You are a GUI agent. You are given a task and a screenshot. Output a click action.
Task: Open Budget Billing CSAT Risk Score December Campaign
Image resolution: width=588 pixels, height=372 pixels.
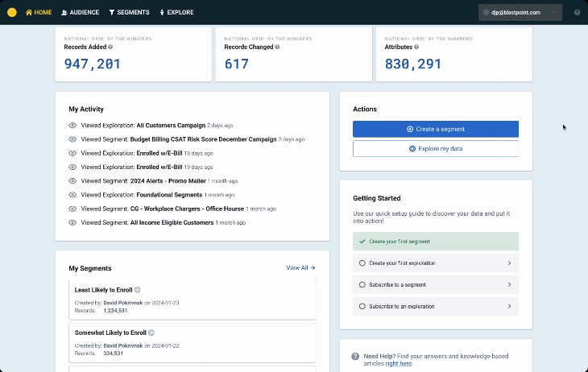(x=203, y=139)
